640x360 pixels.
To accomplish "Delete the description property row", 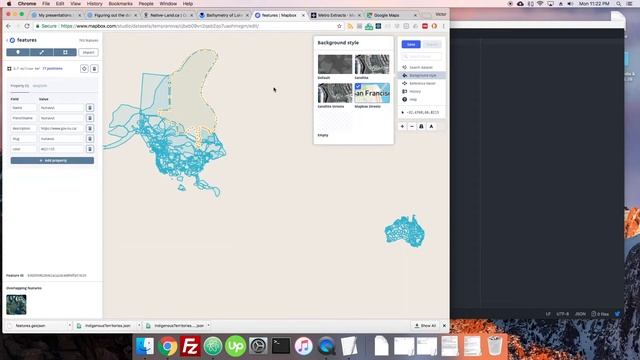I will coord(90,128).
